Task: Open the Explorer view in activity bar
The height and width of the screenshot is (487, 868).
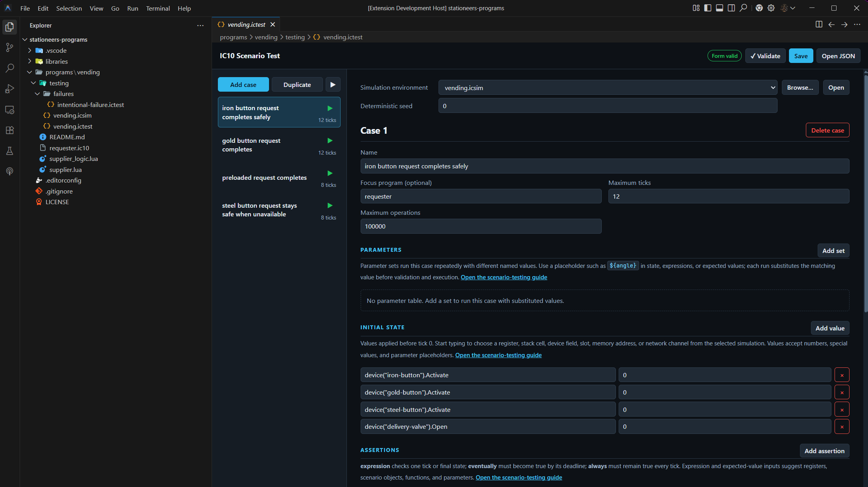Action: coord(9,27)
